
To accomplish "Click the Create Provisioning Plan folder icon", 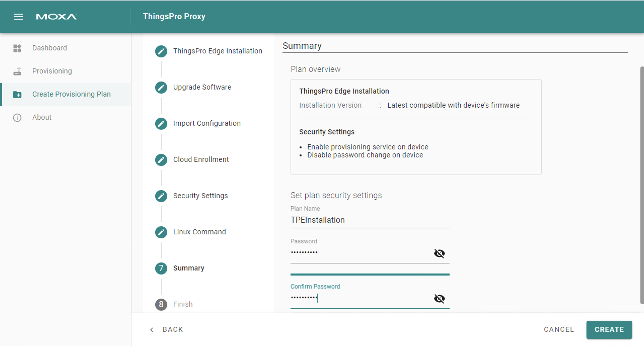I will pos(17,94).
